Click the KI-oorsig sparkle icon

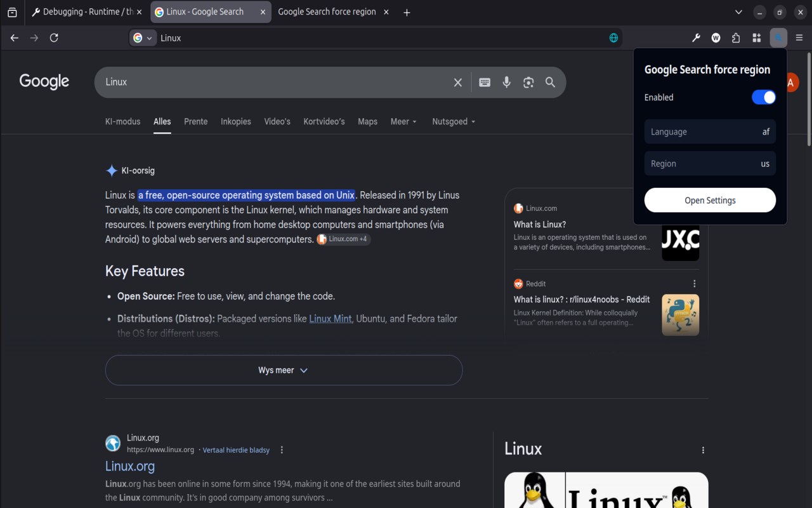[112, 170]
